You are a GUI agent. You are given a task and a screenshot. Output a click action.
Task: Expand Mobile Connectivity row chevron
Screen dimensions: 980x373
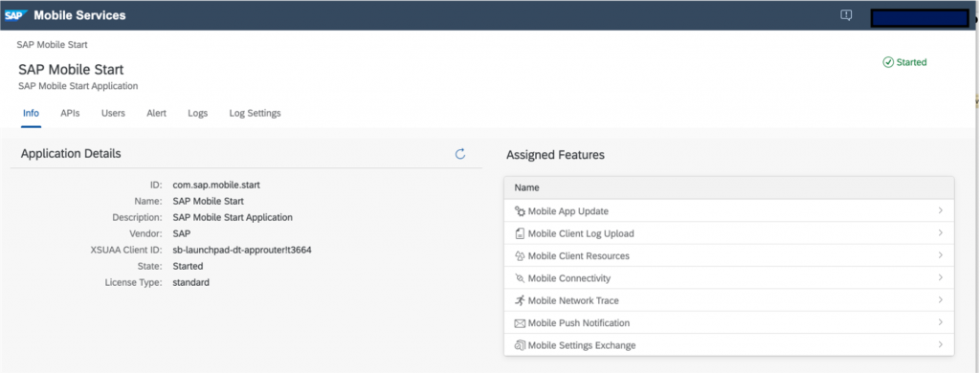(940, 277)
